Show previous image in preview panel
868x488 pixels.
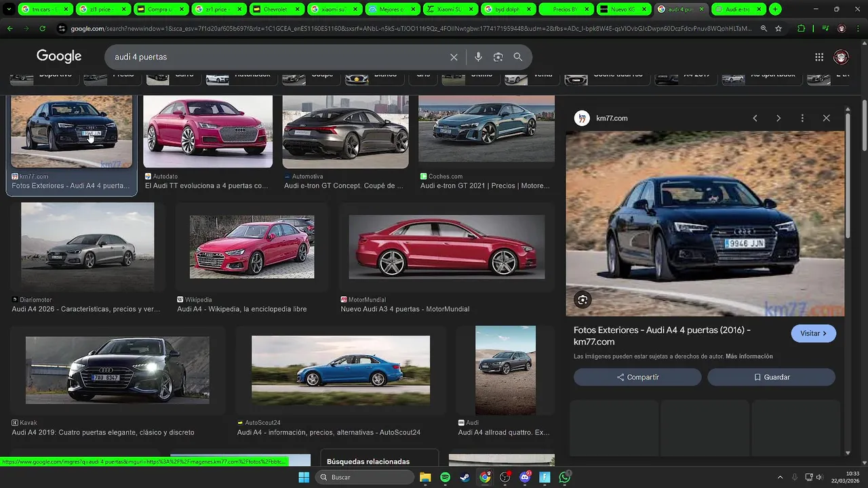tap(755, 118)
